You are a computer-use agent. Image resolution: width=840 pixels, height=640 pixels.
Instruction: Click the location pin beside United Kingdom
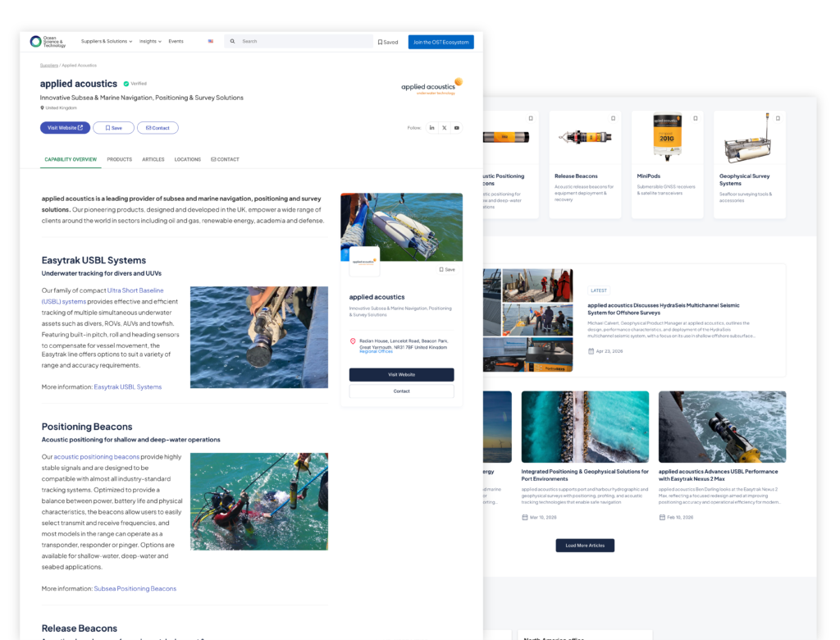[x=43, y=107]
